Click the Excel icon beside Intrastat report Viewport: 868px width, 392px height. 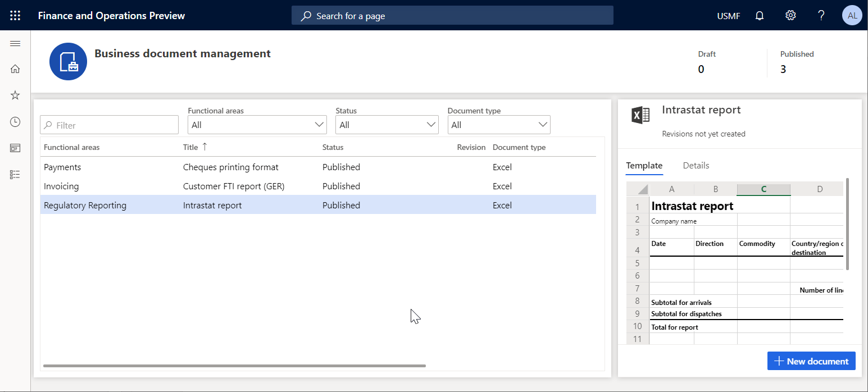pos(641,115)
